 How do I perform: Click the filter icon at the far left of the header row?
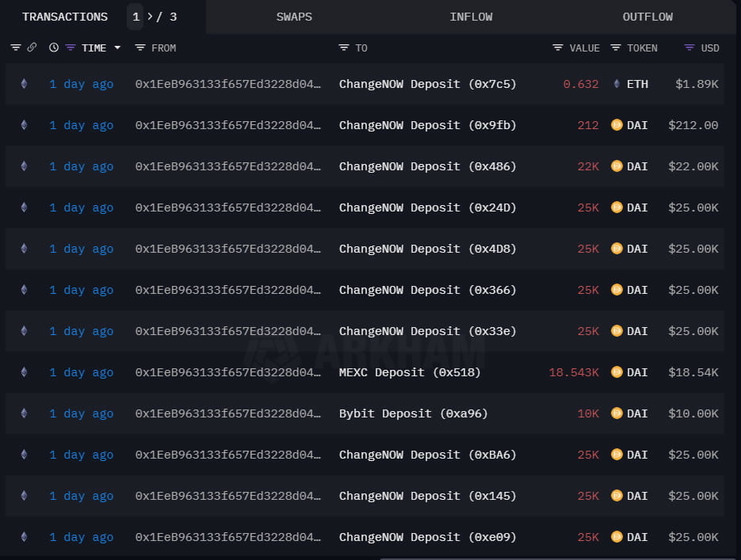click(16, 48)
